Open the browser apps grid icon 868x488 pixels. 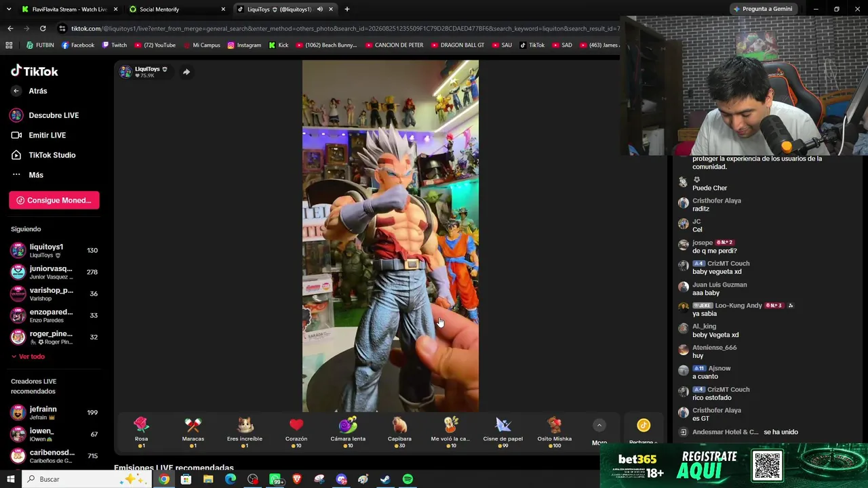[x=9, y=45]
